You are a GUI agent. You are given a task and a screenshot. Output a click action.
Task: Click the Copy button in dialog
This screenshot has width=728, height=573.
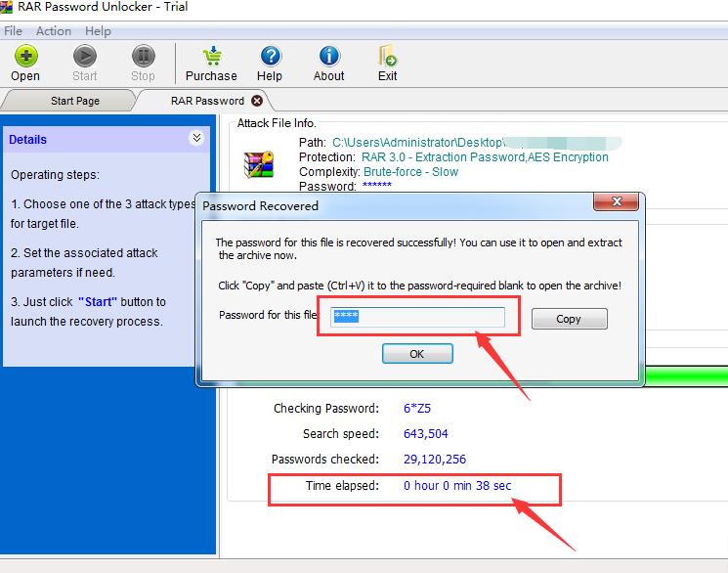tap(569, 319)
